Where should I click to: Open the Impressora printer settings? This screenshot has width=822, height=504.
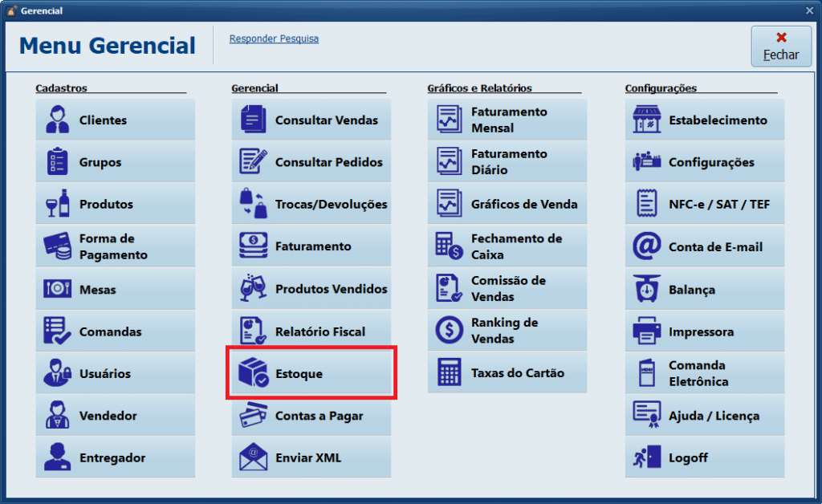point(705,331)
